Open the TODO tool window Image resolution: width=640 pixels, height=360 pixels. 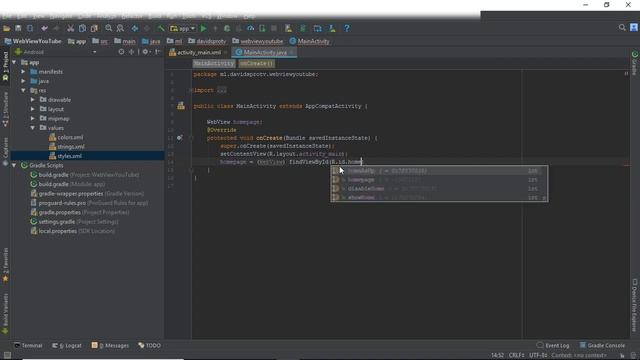click(x=149, y=345)
